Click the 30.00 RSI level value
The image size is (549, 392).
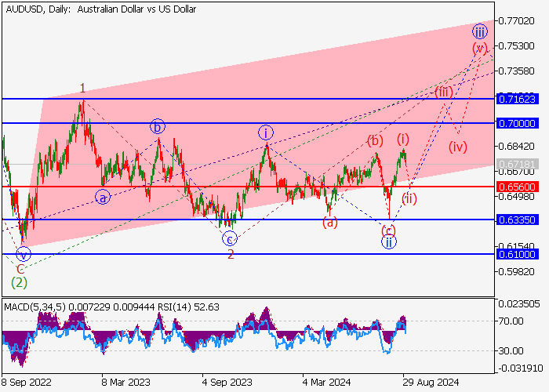click(x=511, y=350)
